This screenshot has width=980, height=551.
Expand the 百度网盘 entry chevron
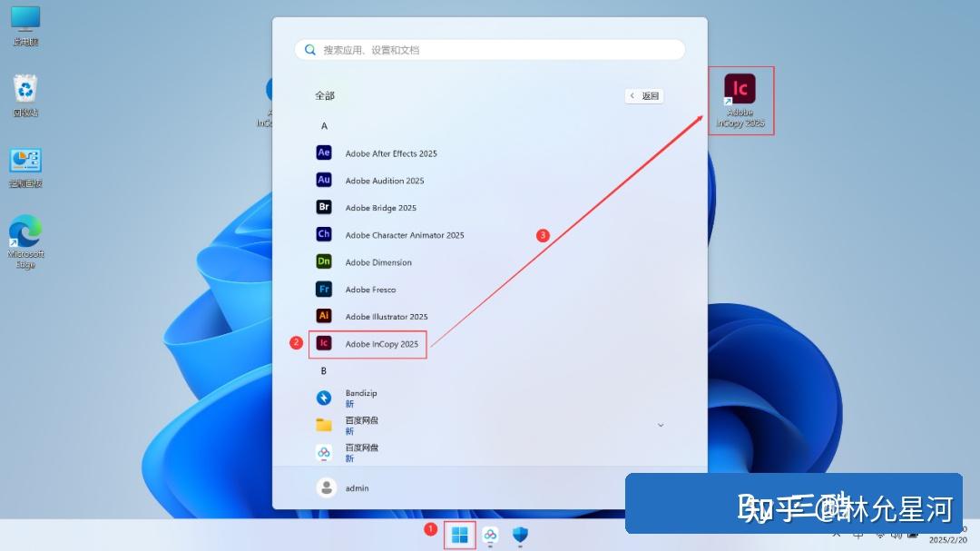click(x=661, y=424)
